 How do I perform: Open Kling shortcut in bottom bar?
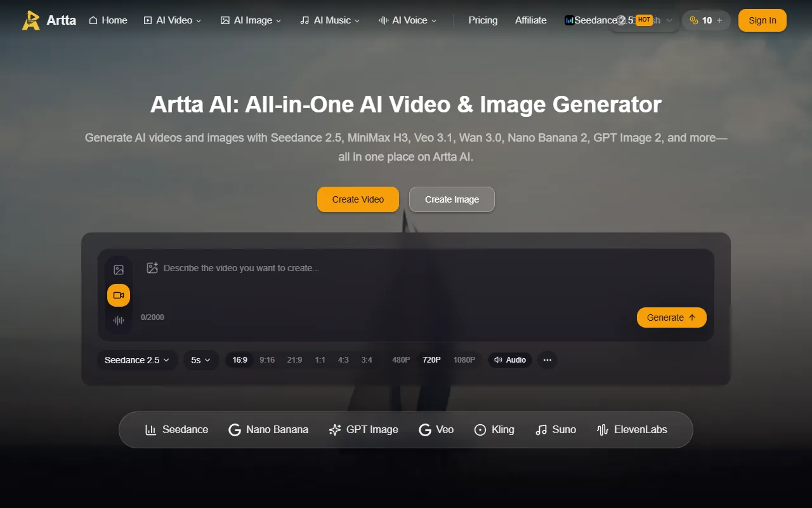(494, 430)
